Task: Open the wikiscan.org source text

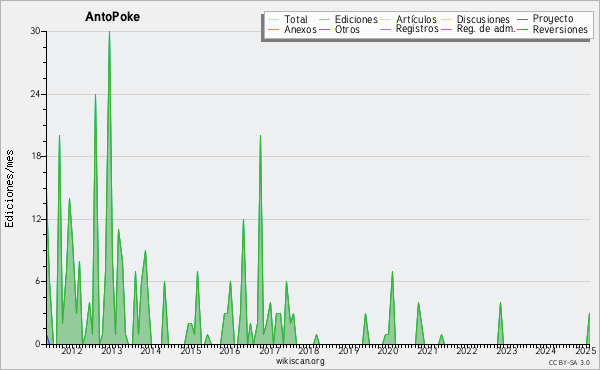Action: click(x=300, y=361)
